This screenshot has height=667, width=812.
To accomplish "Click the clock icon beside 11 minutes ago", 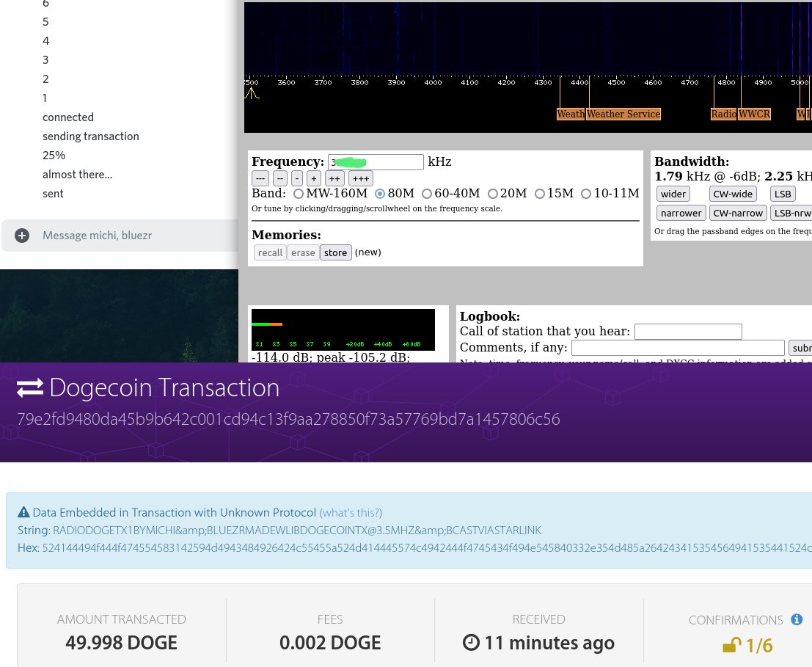I will click(x=471, y=642).
